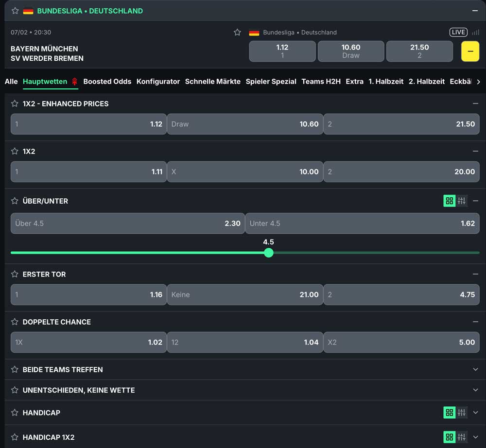Switch Über/Unter to grid view
This screenshot has width=486, height=448.
click(x=449, y=201)
